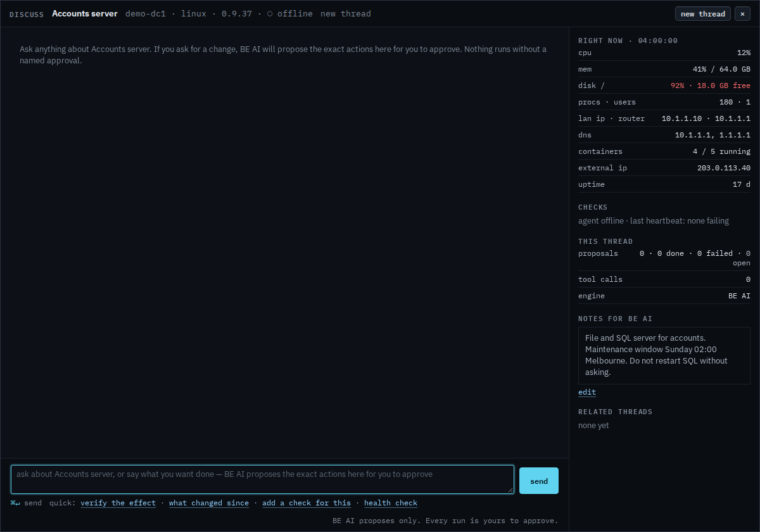Click the Accounts server title
Image resolution: width=760 pixels, height=532 pixels.
coord(85,13)
